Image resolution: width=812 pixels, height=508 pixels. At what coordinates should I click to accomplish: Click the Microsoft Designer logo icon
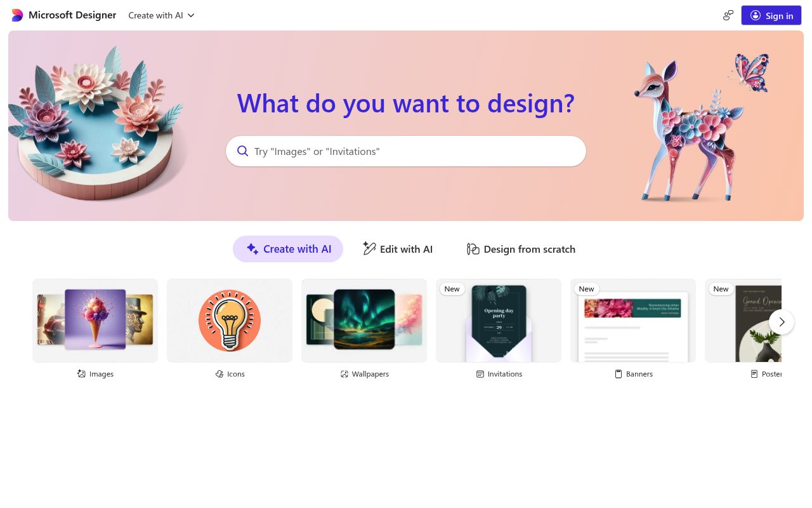[17, 15]
